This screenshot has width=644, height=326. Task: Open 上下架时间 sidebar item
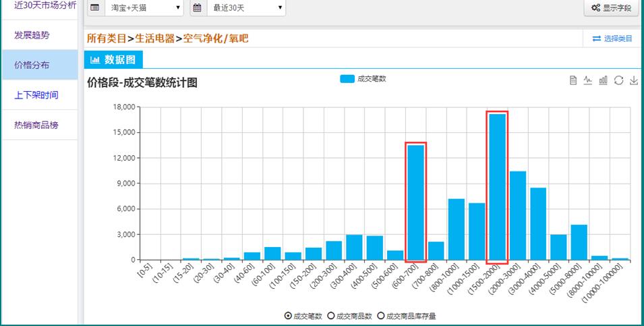36,95
